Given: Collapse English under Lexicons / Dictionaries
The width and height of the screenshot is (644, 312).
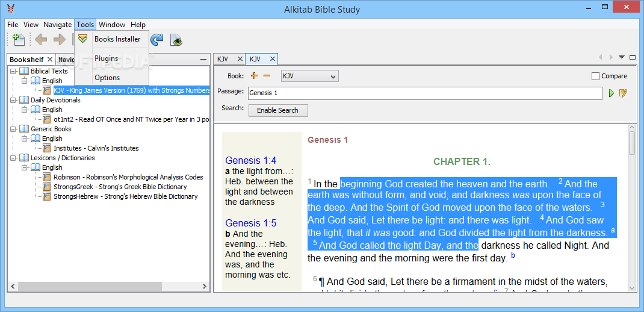Looking at the screenshot, I should tap(25, 167).
